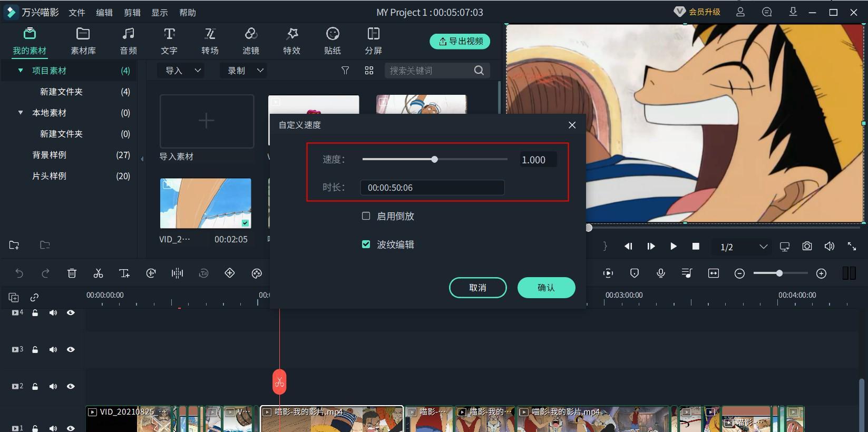This screenshot has height=432, width=868.
Task: Click the new folder icon
Action: 14,245
